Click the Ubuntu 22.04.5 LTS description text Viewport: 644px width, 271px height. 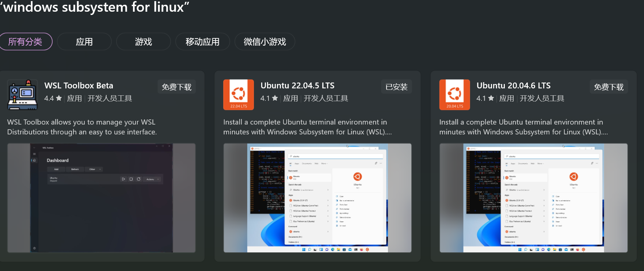pos(308,127)
